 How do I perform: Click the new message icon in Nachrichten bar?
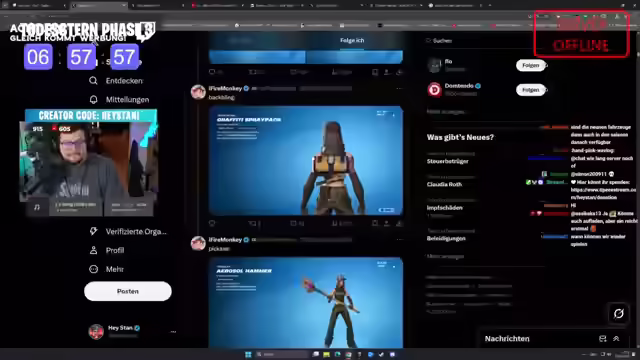tap(602, 338)
